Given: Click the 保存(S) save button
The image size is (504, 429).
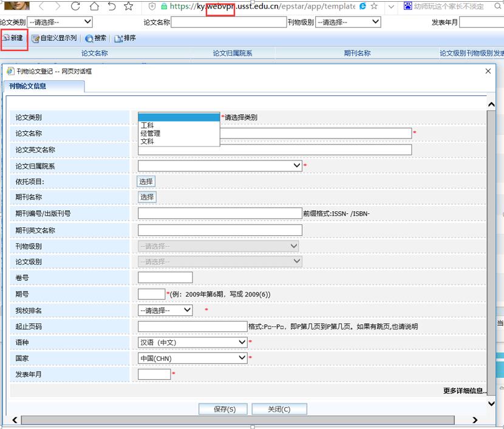Looking at the screenshot, I should [x=224, y=409].
